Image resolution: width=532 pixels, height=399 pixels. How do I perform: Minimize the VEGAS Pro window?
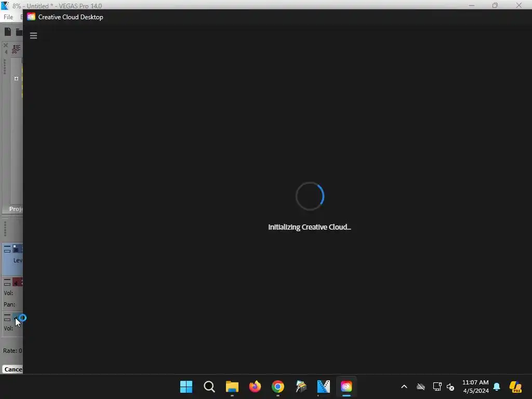(472, 5)
